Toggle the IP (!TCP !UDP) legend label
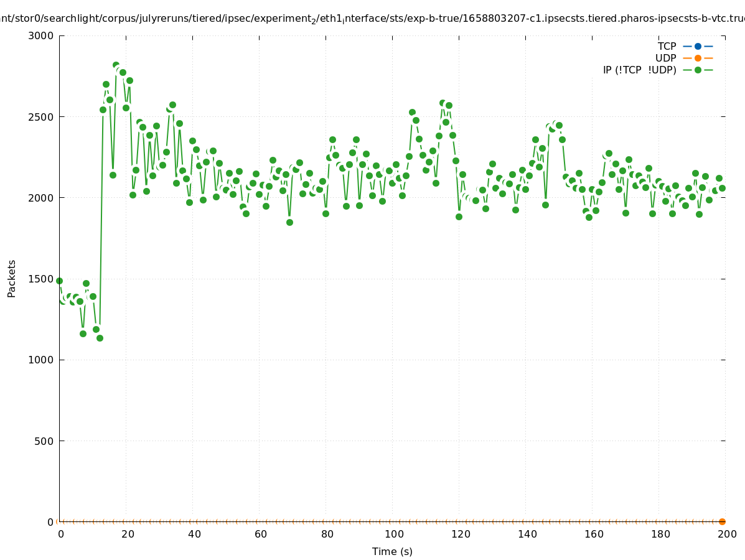The image size is (745, 560). (x=639, y=70)
